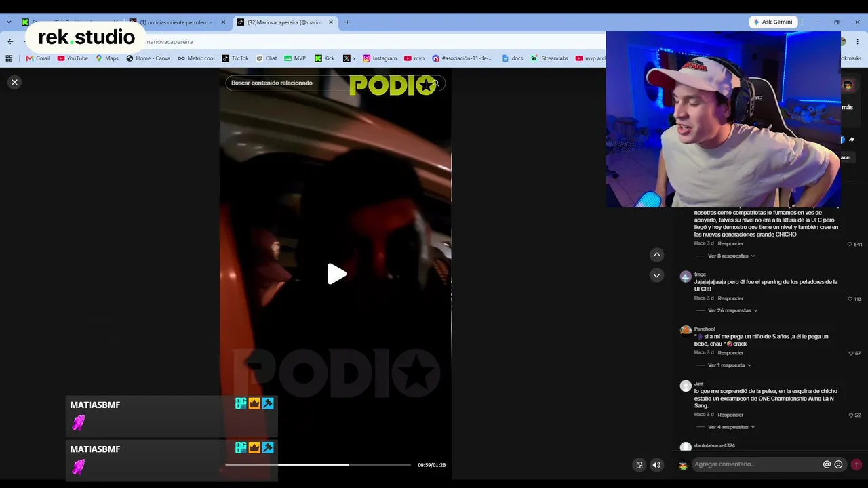Click the video progress bar
Image resolution: width=868 pixels, height=488 pixels.
[x=317, y=465]
